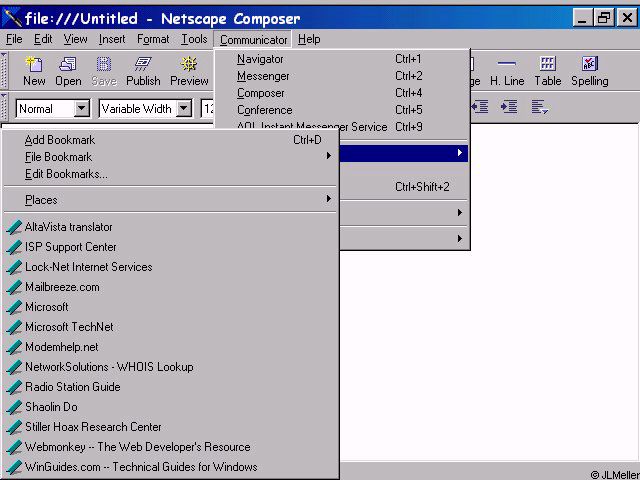Select Edit Bookmarks...
640x480 pixels.
tap(170, 174)
